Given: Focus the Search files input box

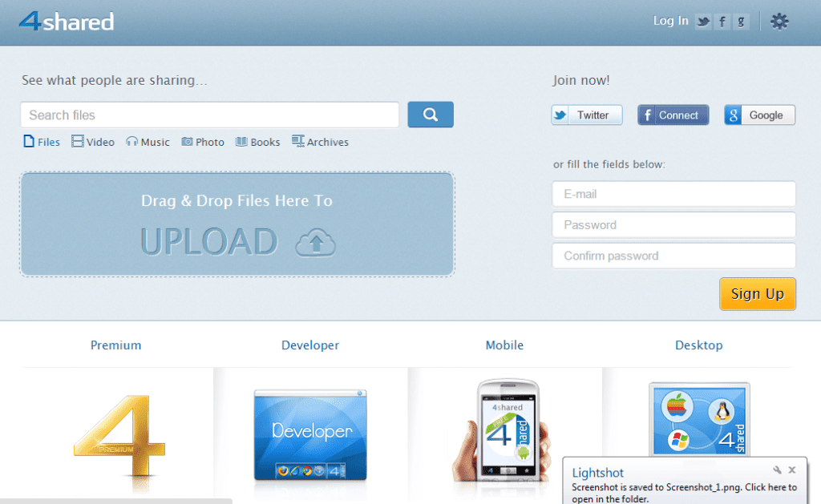Looking at the screenshot, I should tap(209, 115).
